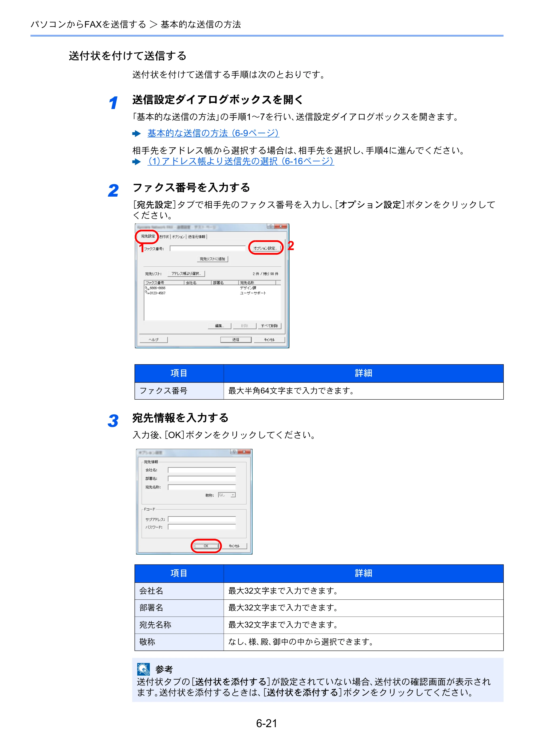
Task: Click the greyed 削除 button
Action: click(x=245, y=326)
